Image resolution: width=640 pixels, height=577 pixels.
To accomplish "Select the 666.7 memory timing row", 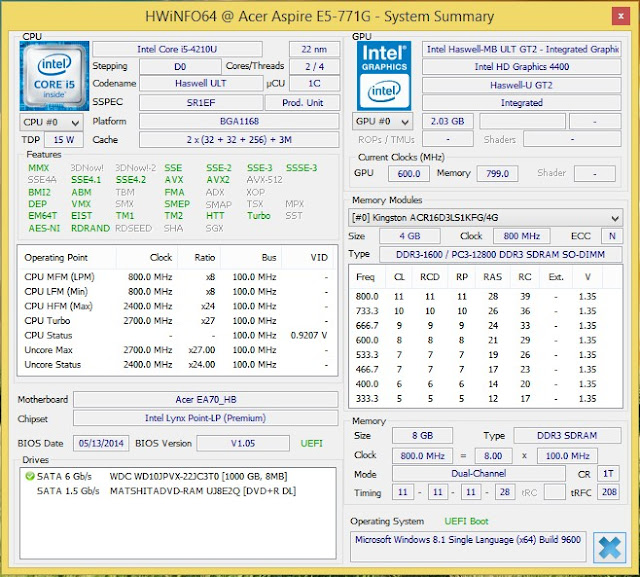I will pyautogui.click(x=485, y=326).
